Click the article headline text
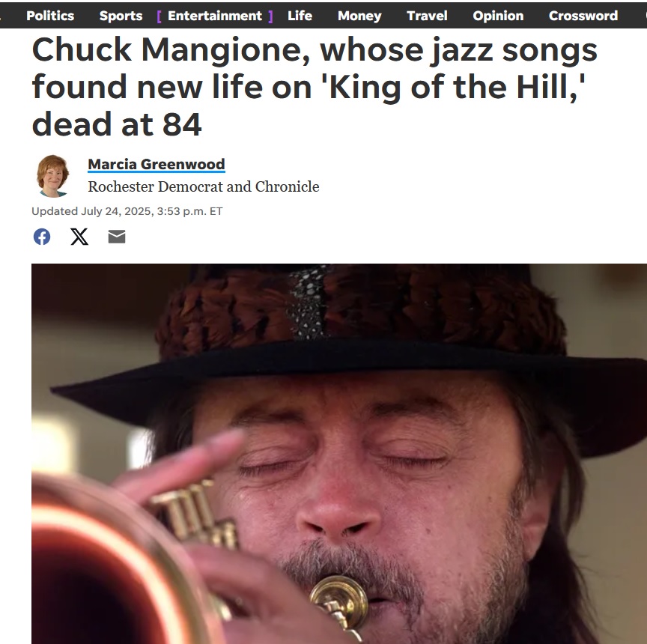The image size is (647, 644). (x=315, y=86)
